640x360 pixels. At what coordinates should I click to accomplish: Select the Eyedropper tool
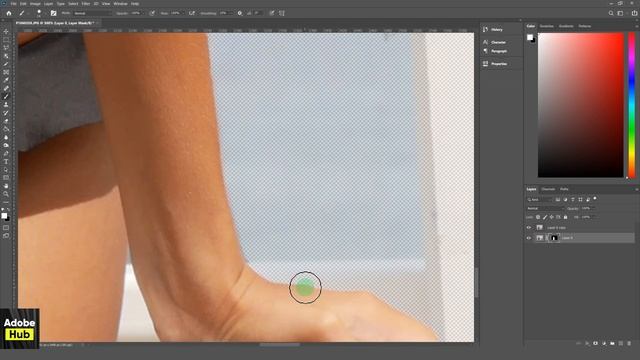coord(6,80)
